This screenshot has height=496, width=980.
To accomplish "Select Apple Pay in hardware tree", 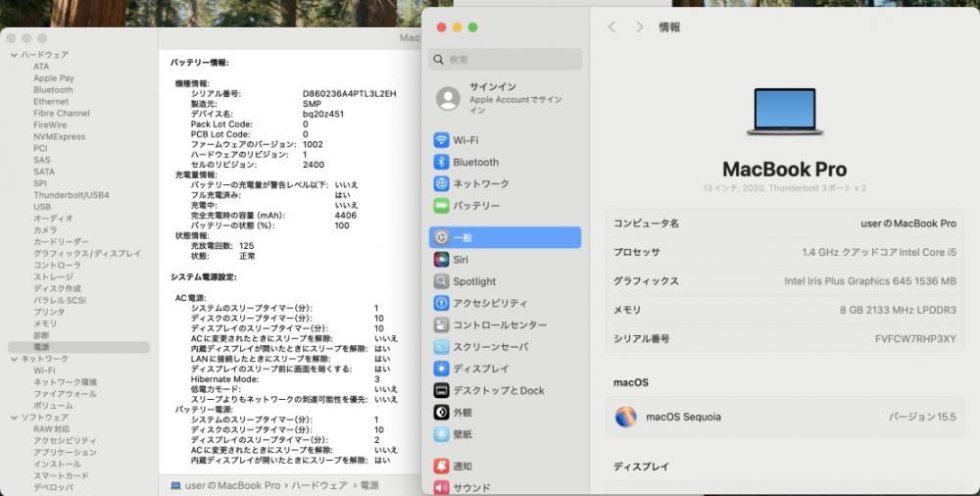I will pyautogui.click(x=54, y=78).
